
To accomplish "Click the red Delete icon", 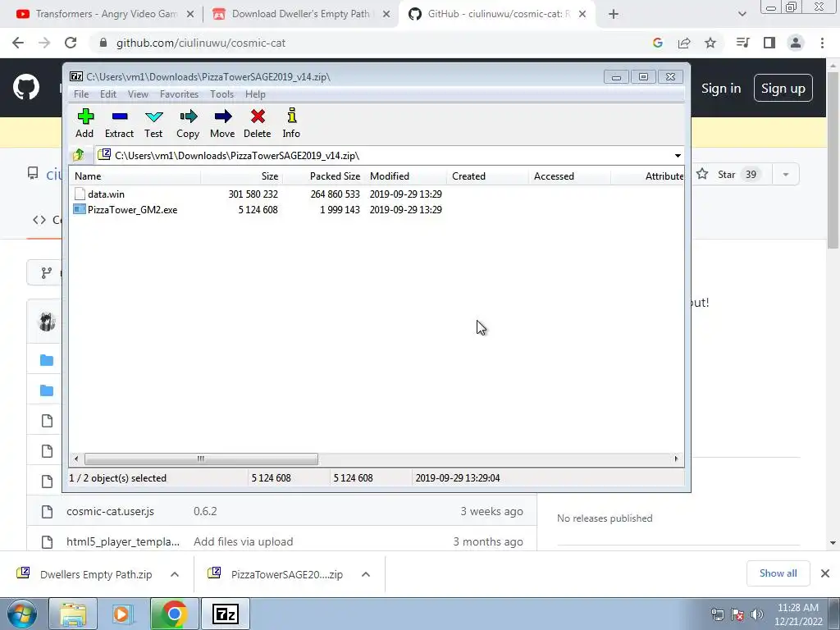I will 257,123.
